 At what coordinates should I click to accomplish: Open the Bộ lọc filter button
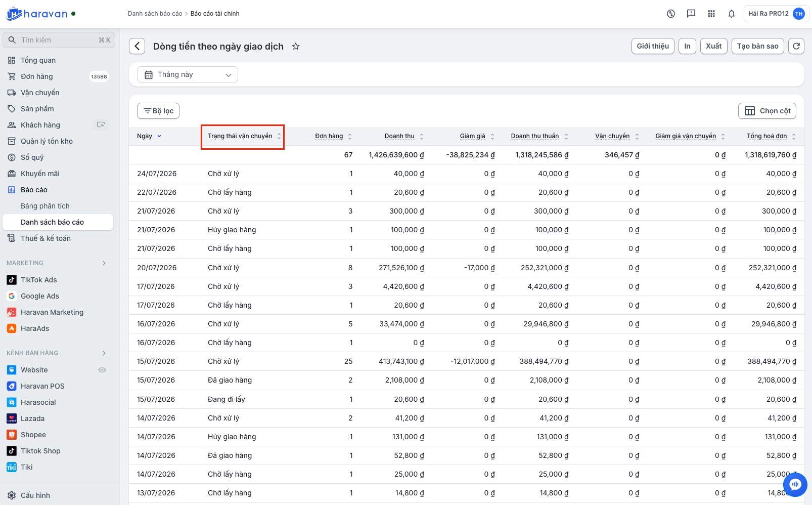pos(158,111)
